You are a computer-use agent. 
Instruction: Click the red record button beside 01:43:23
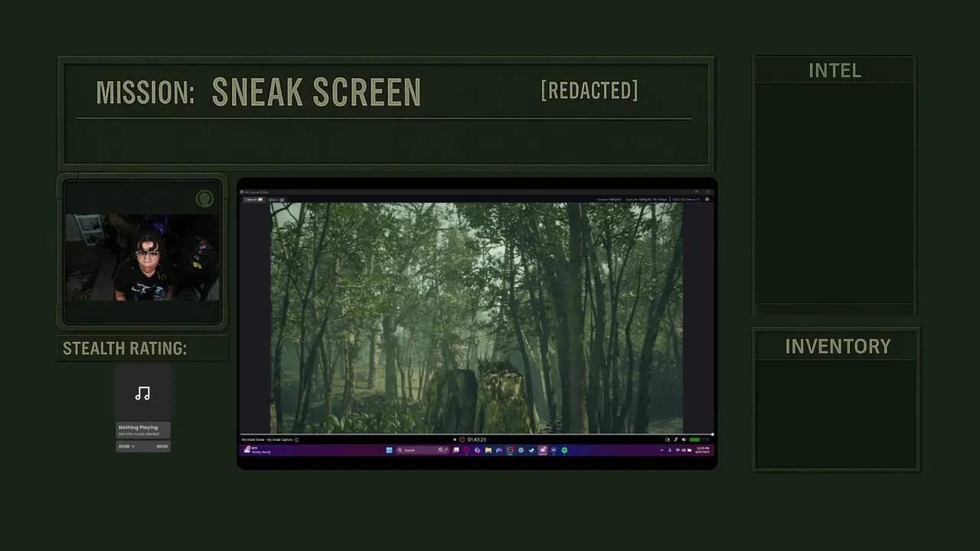(x=462, y=439)
